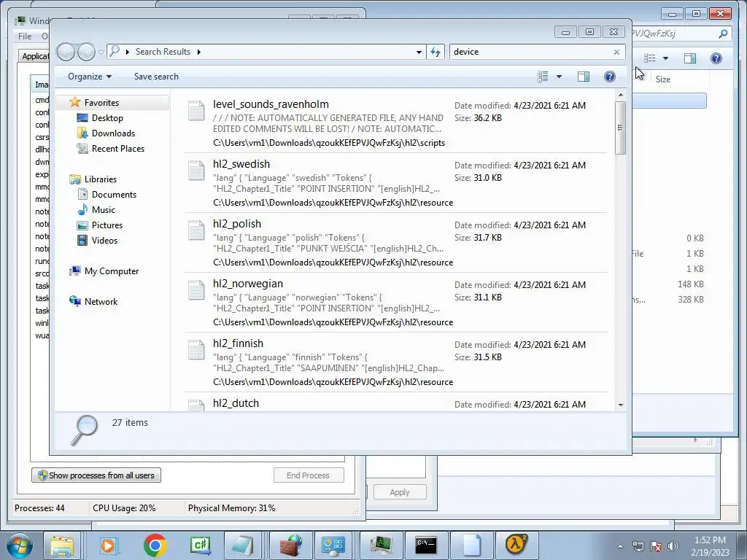
Task: Click the results list scroll up arrow
Action: pos(620,96)
